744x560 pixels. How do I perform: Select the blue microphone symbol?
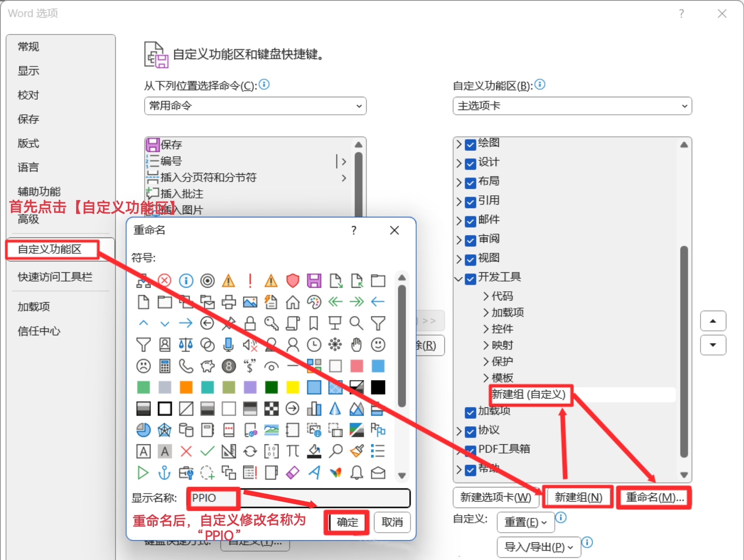point(228,344)
